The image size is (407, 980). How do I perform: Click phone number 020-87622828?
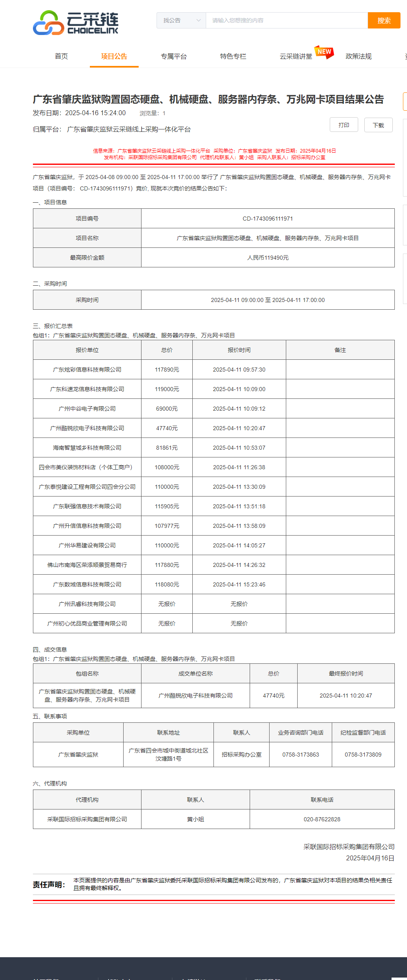click(322, 819)
